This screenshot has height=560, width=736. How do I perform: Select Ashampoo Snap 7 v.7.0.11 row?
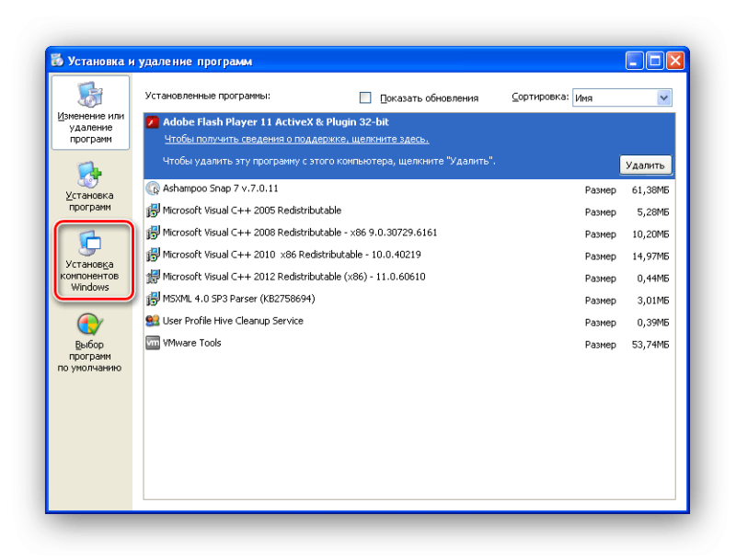click(x=409, y=189)
